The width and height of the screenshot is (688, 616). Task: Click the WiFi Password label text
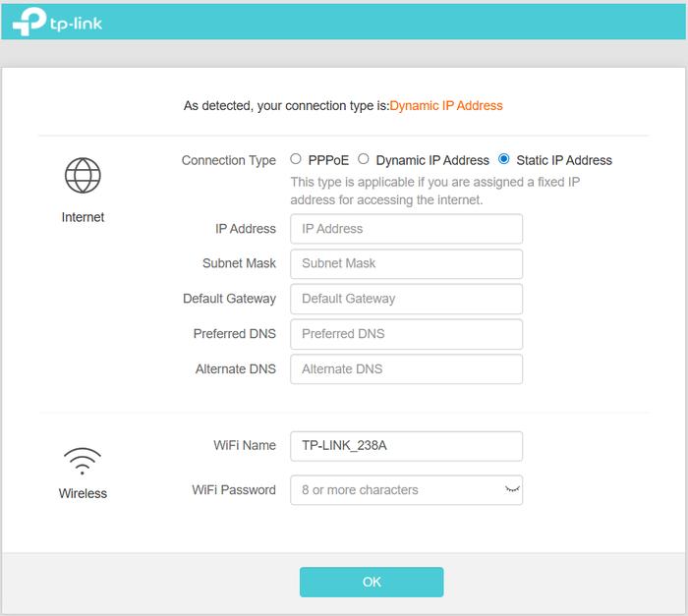coord(234,489)
